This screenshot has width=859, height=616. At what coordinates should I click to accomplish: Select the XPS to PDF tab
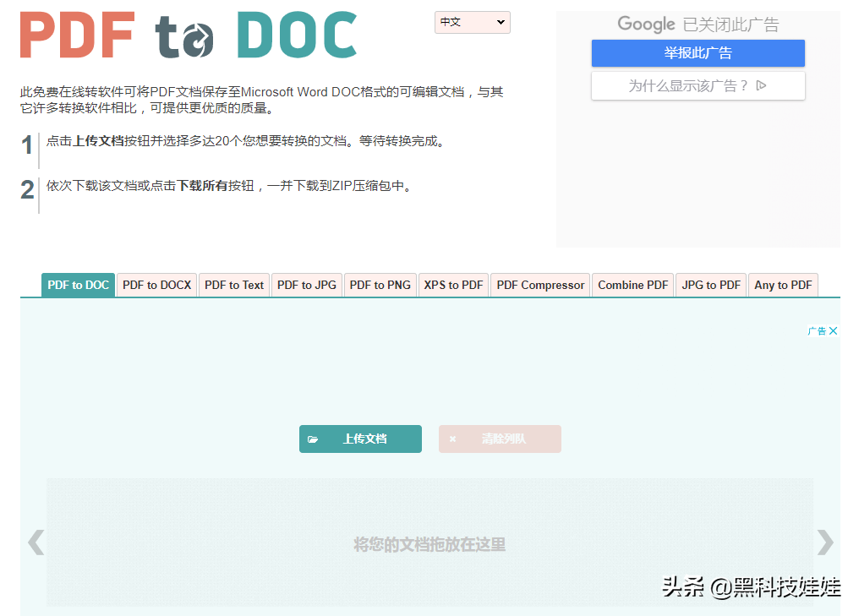(454, 286)
